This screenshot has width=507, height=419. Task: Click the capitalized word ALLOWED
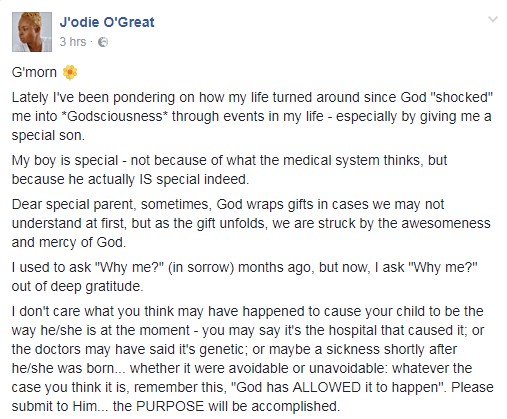(x=327, y=387)
